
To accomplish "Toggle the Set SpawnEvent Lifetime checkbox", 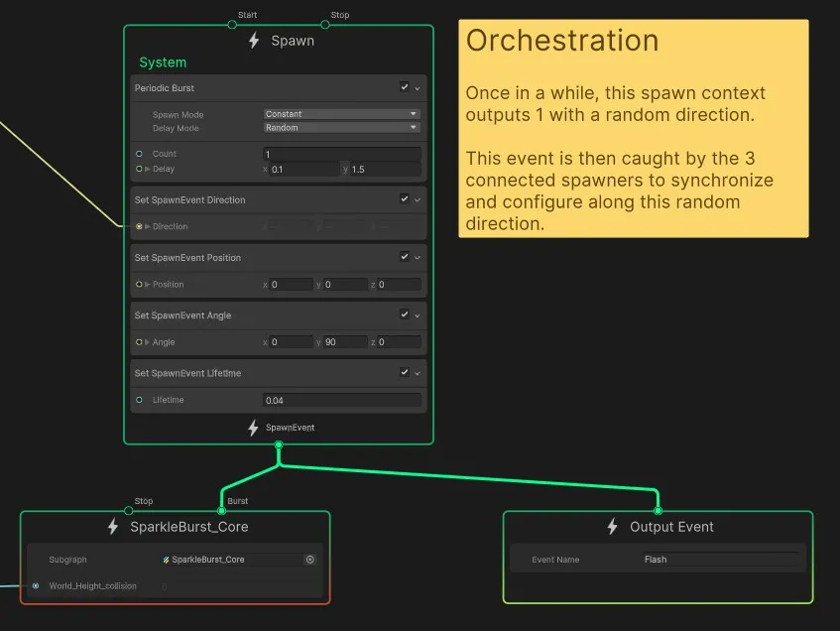I will [405, 372].
